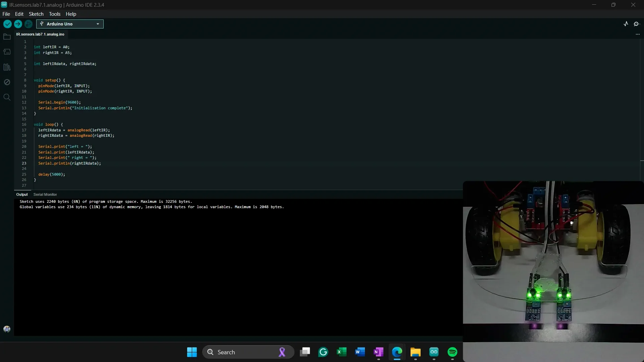Click the user account avatar icon
The width and height of the screenshot is (644, 362).
click(x=7, y=329)
